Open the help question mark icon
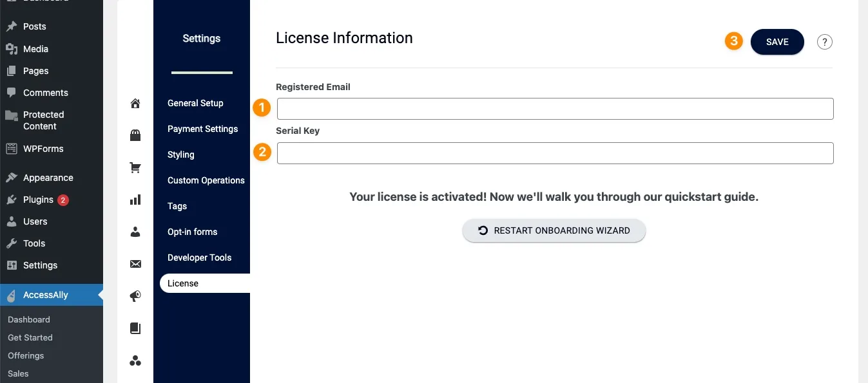 tap(824, 41)
